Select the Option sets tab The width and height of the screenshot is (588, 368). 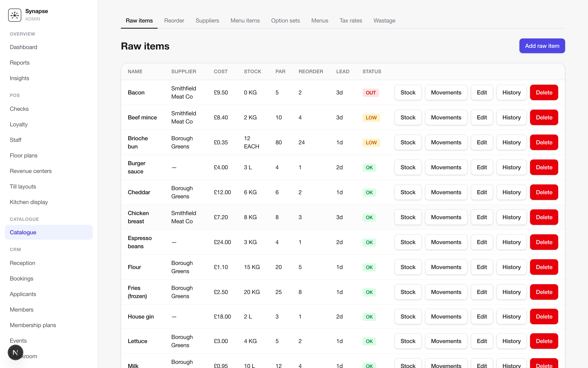(285, 20)
